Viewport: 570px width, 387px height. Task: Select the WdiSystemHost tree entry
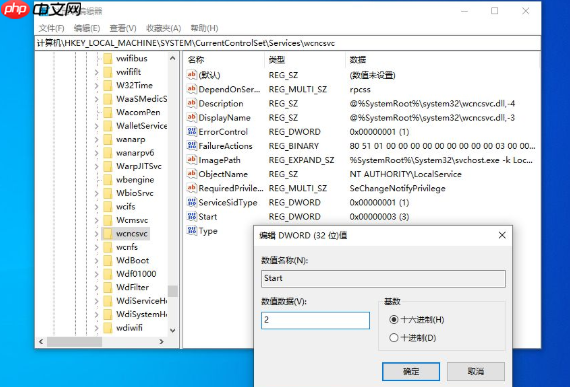pyautogui.click(x=141, y=314)
